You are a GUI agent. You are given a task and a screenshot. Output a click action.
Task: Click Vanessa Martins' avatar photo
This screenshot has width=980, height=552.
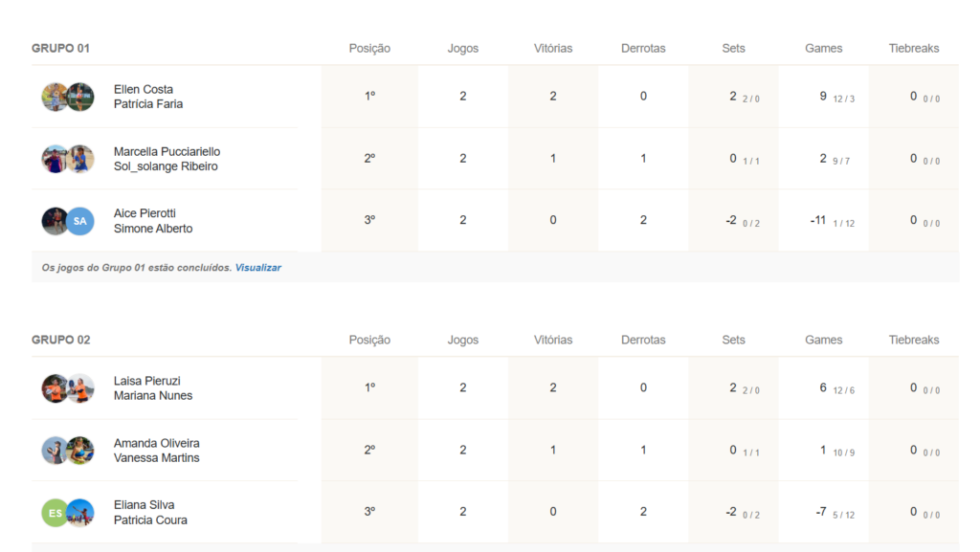[80, 451]
